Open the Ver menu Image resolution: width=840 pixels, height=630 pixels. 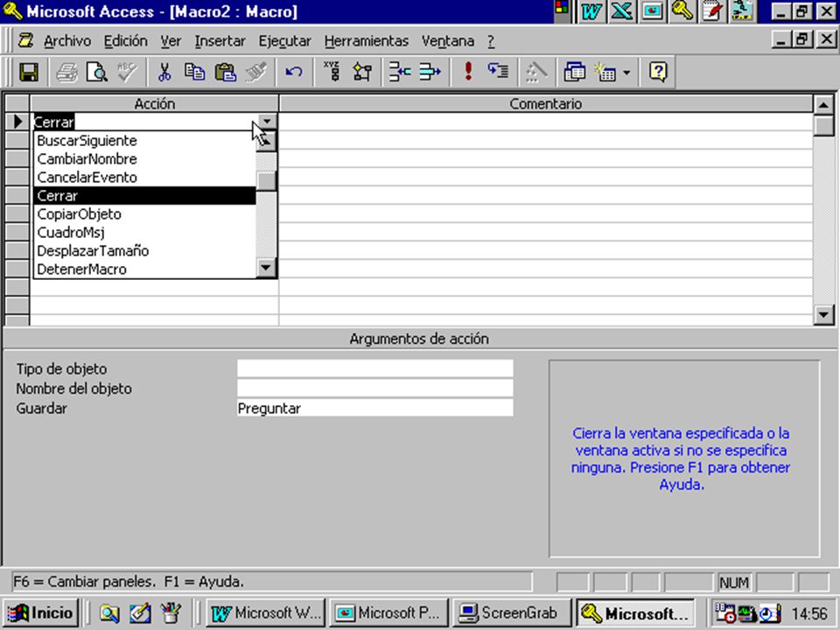(171, 41)
